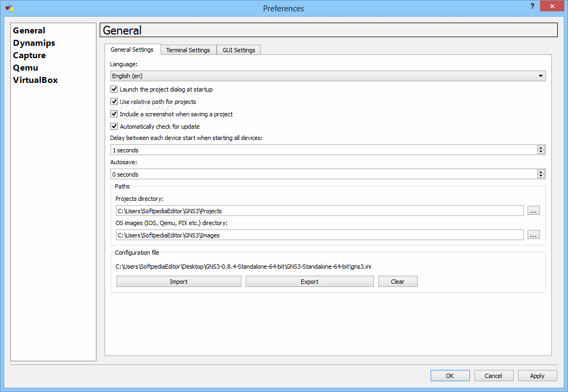Click the device start delay field
This screenshot has width=568, height=392.
pyautogui.click(x=323, y=150)
